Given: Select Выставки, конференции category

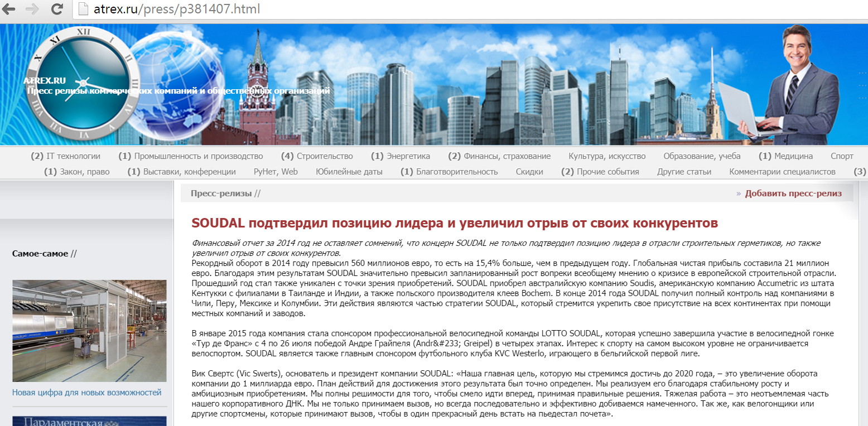Looking at the screenshot, I should pyautogui.click(x=190, y=172).
